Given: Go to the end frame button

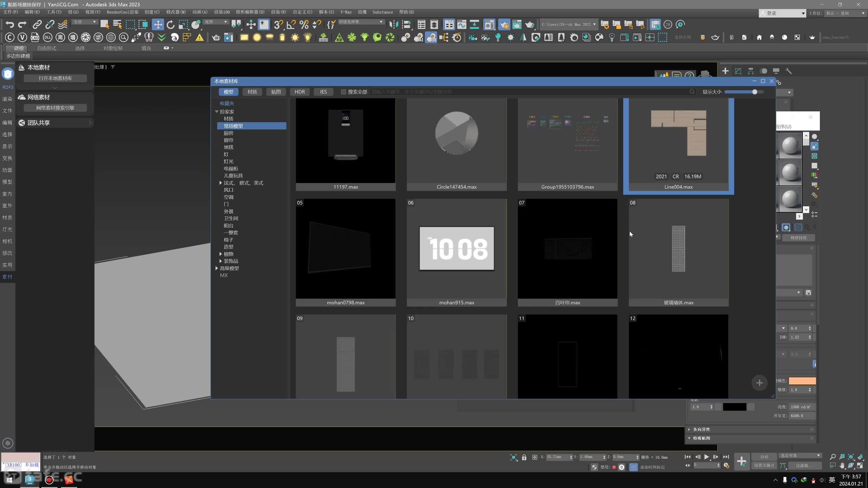Looking at the screenshot, I should pyautogui.click(x=726, y=457).
